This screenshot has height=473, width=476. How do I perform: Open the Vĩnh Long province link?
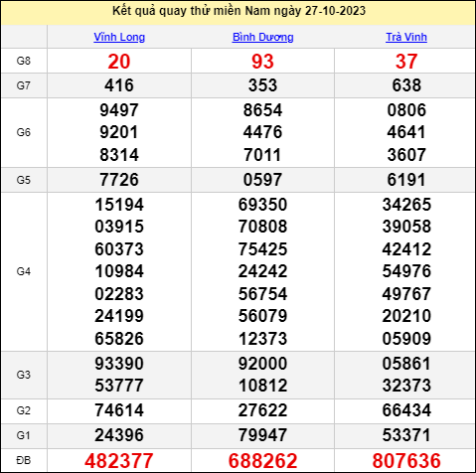[x=119, y=37]
